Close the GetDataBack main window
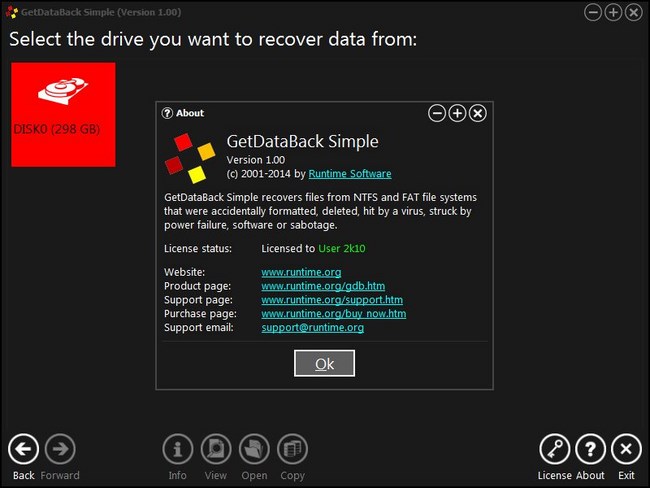The image size is (650, 488). [634, 12]
